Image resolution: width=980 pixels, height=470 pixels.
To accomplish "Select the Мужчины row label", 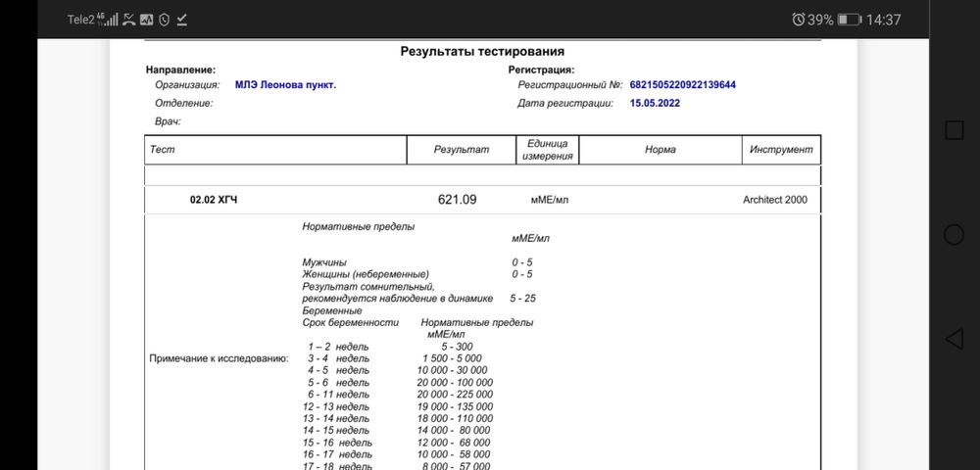I will [323, 262].
